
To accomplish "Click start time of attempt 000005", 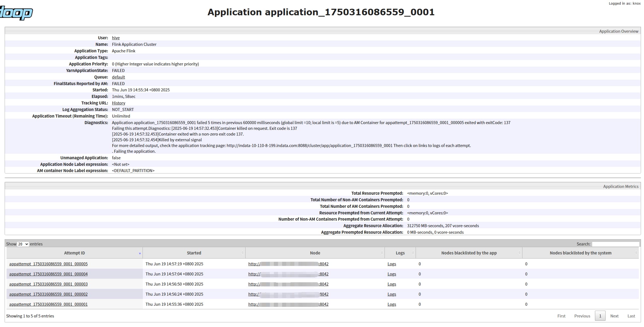I will [174, 264].
